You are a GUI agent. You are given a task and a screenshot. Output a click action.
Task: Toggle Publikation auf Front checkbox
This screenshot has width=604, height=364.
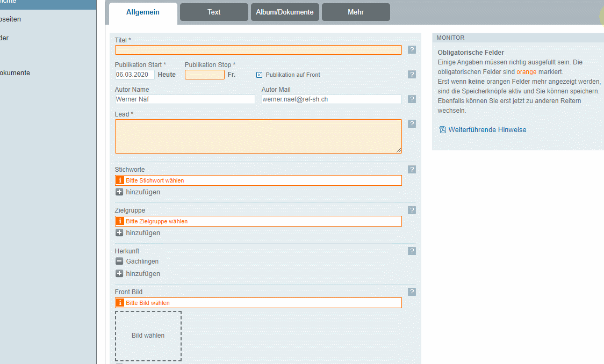pyautogui.click(x=259, y=75)
